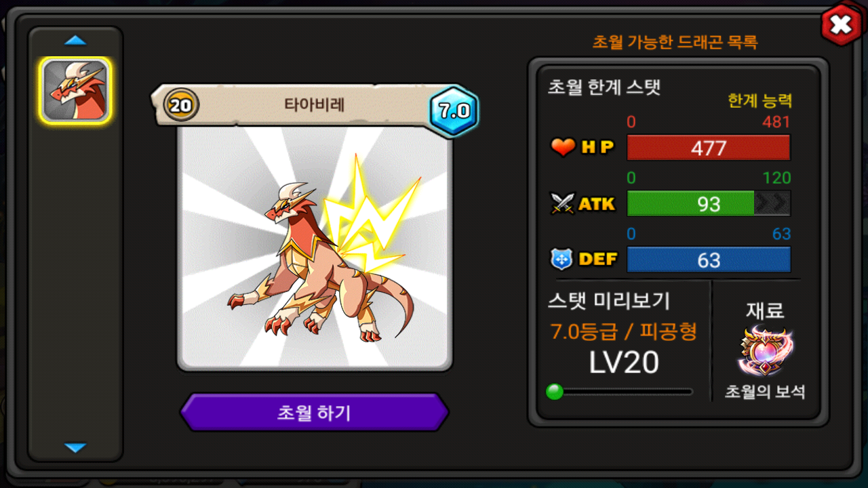Click the red HP bar showing 477
This screenshot has height=488, width=868.
709,148
